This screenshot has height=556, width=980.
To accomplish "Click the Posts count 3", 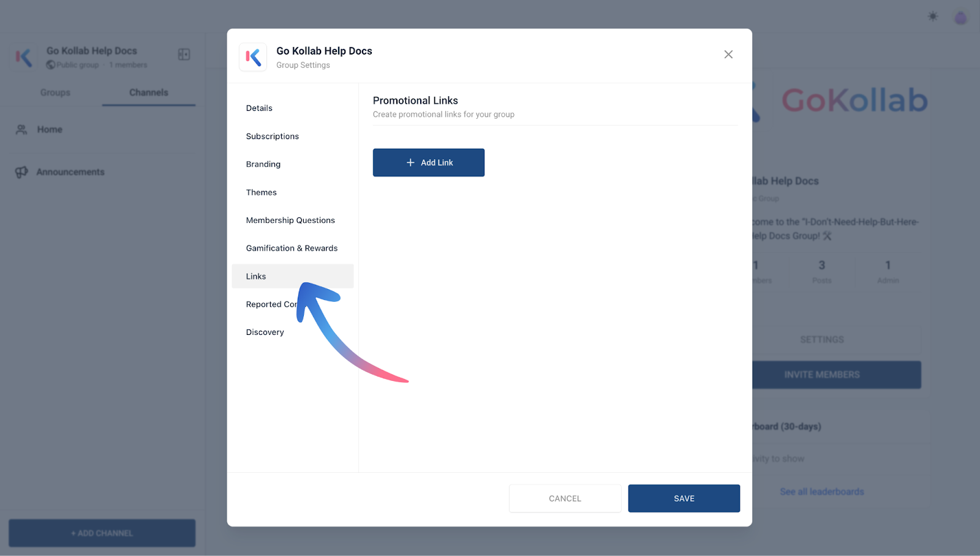I will click(x=822, y=265).
